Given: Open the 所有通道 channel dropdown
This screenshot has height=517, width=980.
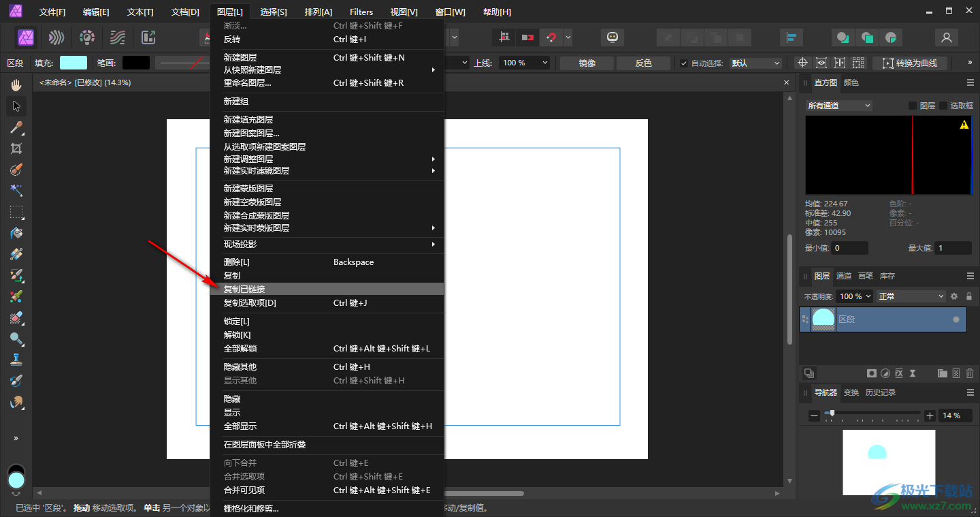Looking at the screenshot, I should coord(838,106).
